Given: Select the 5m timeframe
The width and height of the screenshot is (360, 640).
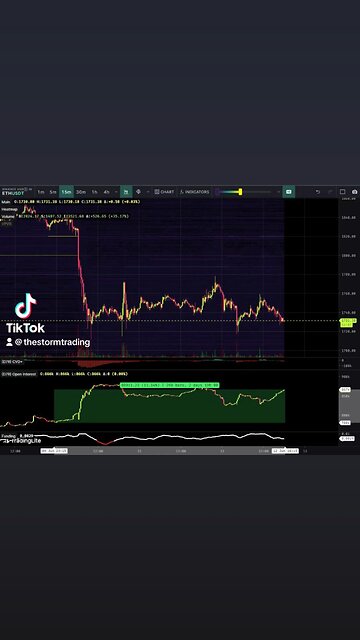Looking at the screenshot, I should 53,192.
